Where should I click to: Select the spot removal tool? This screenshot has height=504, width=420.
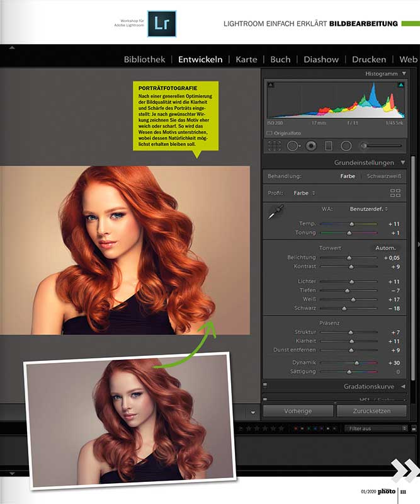tap(293, 146)
